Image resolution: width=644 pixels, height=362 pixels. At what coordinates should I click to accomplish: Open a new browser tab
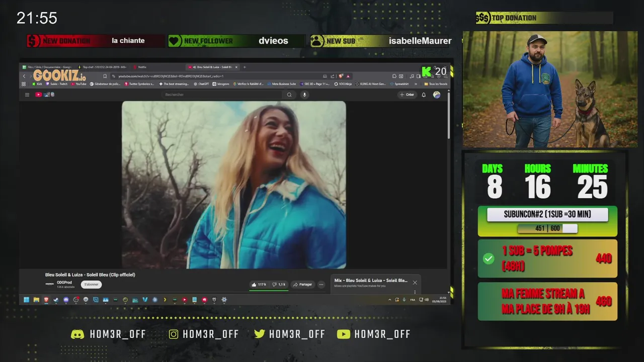click(245, 67)
